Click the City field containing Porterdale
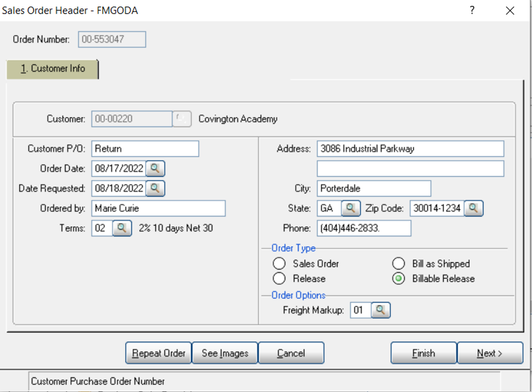Viewport: 532px width, 392px height. [374, 189]
